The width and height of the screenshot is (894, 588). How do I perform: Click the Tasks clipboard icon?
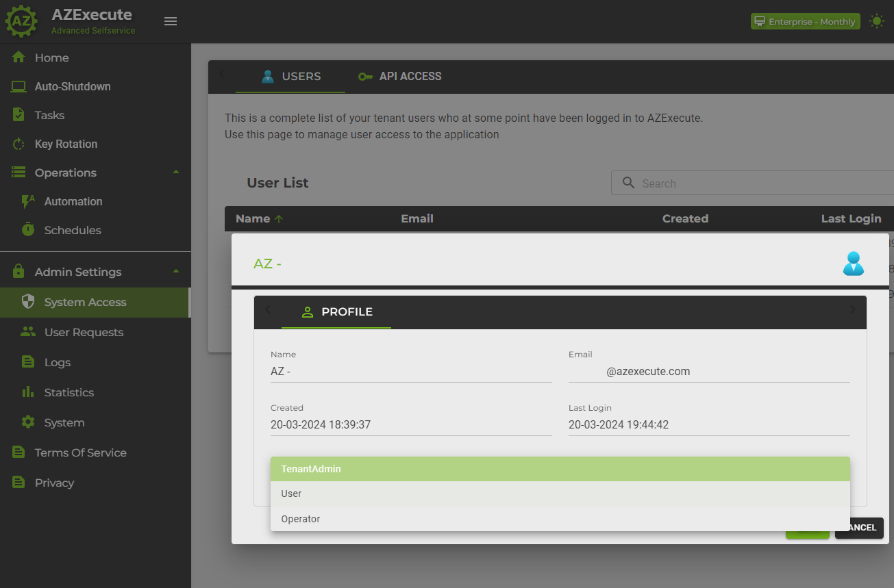pos(18,115)
